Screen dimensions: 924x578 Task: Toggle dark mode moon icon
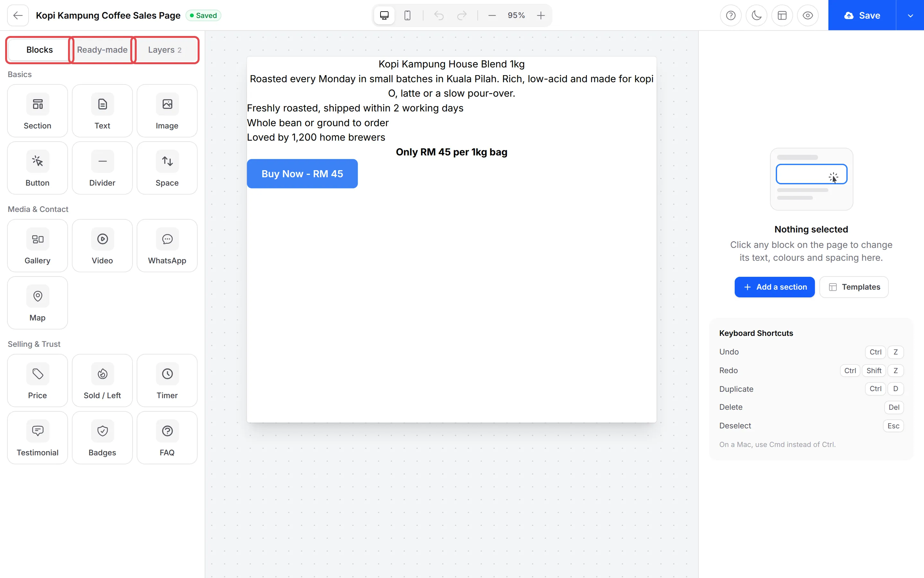point(757,15)
